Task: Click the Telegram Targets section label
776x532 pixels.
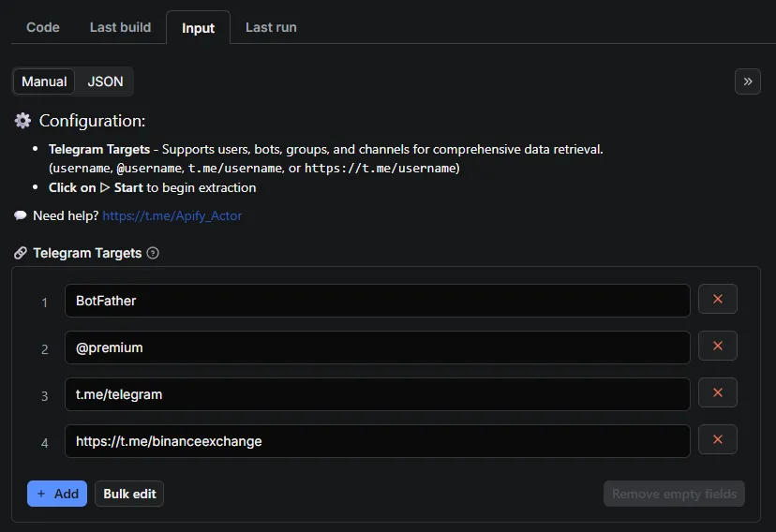Action: [87, 253]
